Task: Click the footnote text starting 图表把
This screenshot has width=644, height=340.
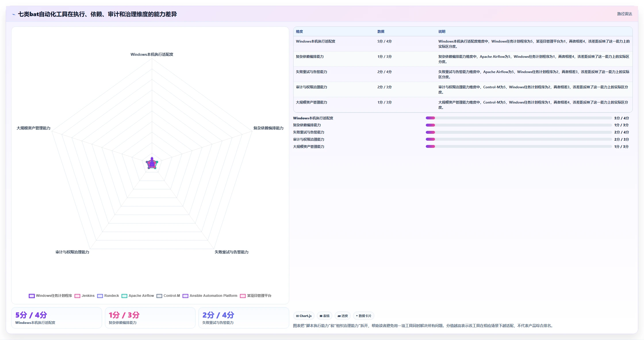Action: [423, 326]
